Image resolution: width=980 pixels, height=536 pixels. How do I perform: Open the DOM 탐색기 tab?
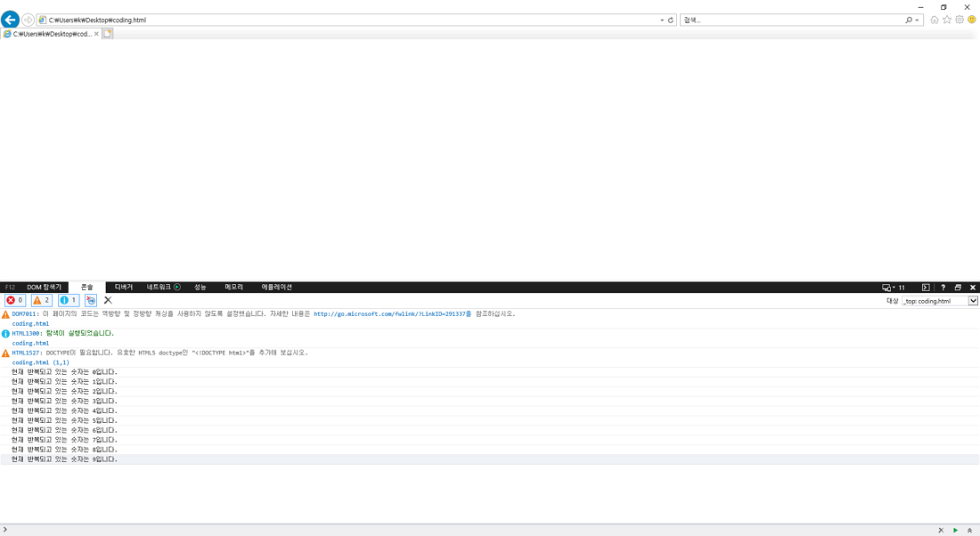point(44,288)
